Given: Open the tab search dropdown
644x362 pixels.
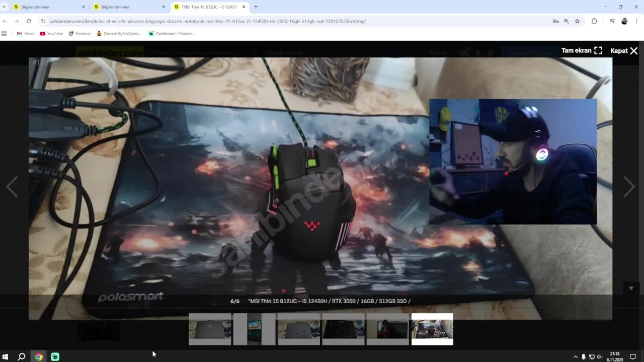Looking at the screenshot, I should tap(4, 7).
